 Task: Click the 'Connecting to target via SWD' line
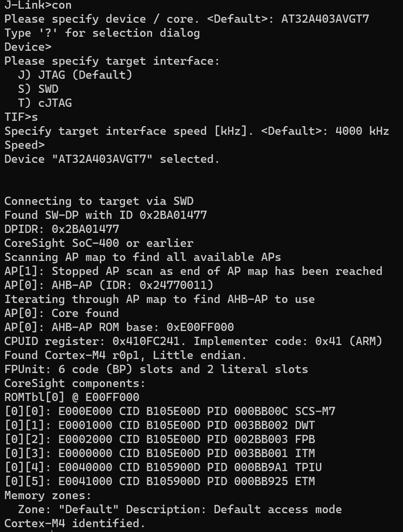99,201
